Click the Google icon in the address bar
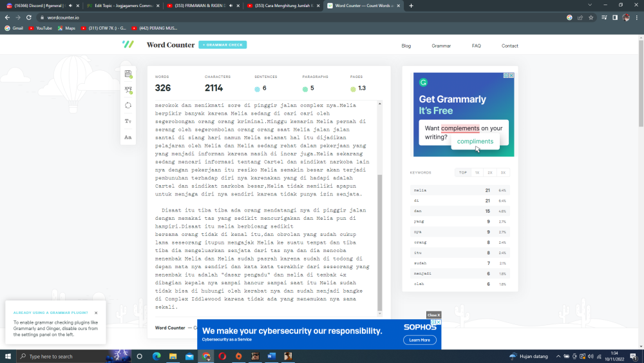 tap(569, 17)
